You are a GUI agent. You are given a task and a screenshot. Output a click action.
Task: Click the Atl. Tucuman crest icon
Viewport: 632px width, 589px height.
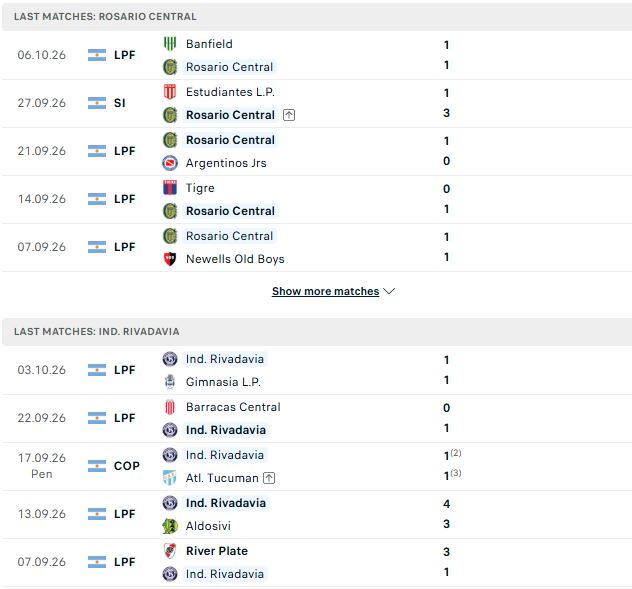[170, 478]
